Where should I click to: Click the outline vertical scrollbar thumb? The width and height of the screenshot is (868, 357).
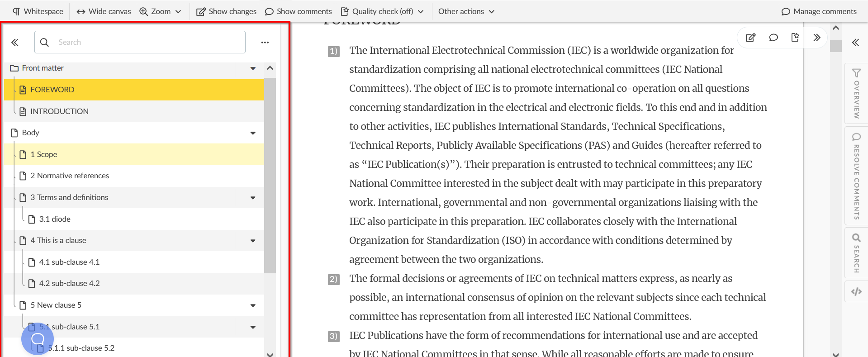pyautogui.click(x=270, y=176)
